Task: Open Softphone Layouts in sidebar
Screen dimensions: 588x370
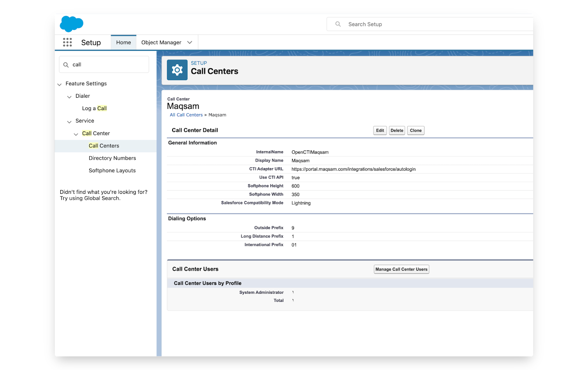Action: [x=112, y=171]
